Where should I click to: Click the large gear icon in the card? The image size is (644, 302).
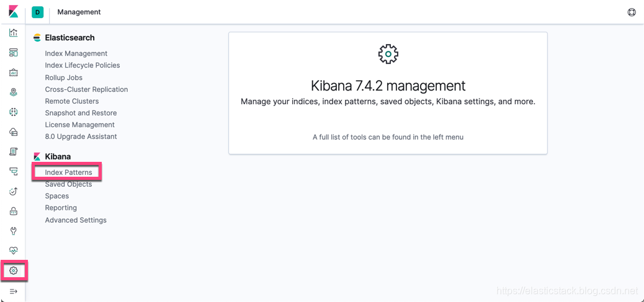388,54
